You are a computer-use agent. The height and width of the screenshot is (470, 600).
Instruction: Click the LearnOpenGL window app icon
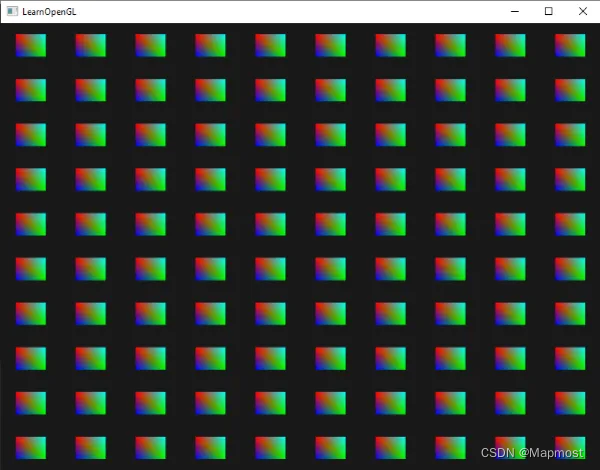(x=12, y=11)
